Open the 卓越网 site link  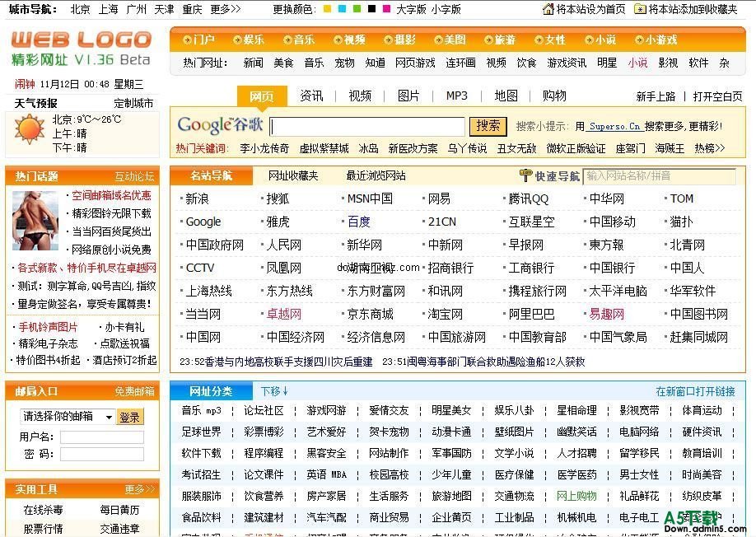pos(284,315)
